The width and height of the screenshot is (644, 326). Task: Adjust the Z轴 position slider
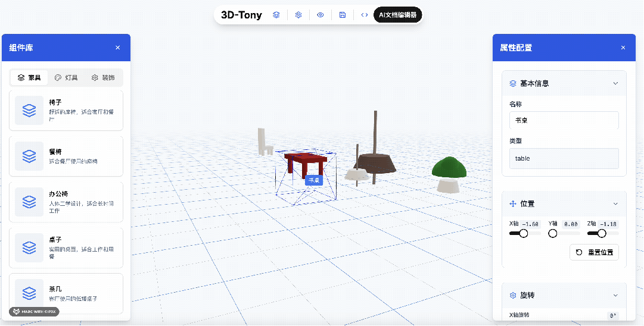[603, 233]
